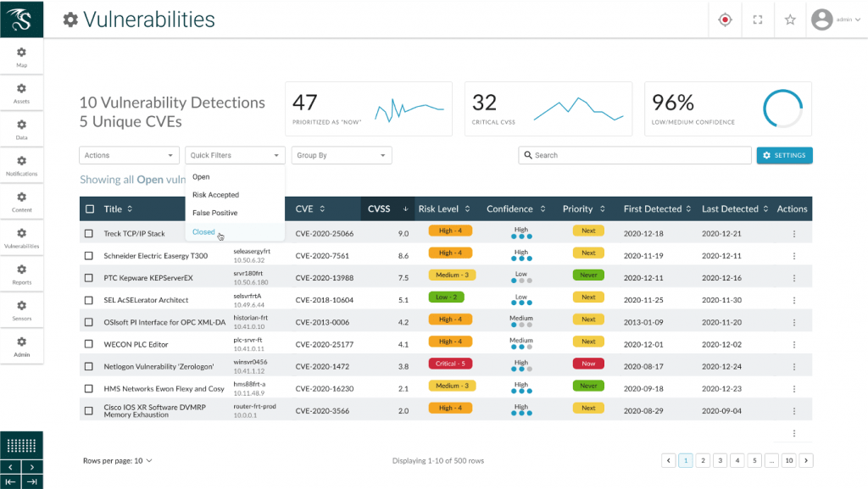Open row actions for Schneider Electric Easergy T300

(x=793, y=256)
